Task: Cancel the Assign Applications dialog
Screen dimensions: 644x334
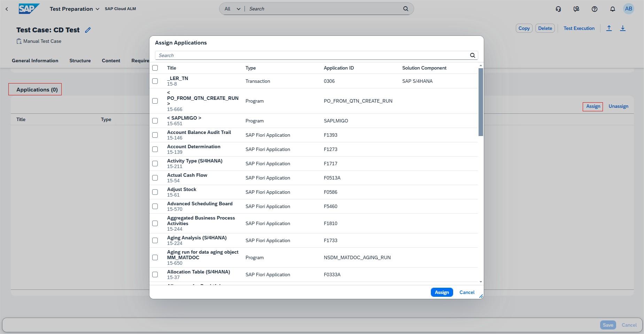Action: coord(467,292)
